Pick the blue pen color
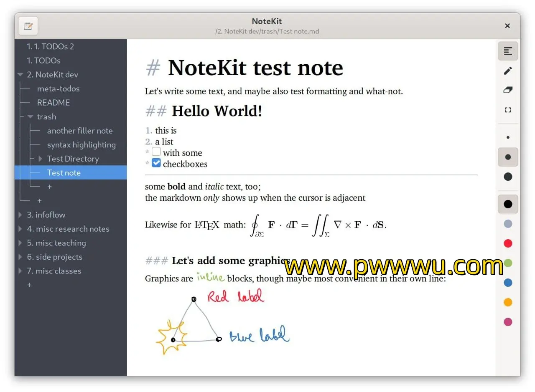Image resolution: width=535 pixels, height=392 pixels. pyautogui.click(x=508, y=283)
